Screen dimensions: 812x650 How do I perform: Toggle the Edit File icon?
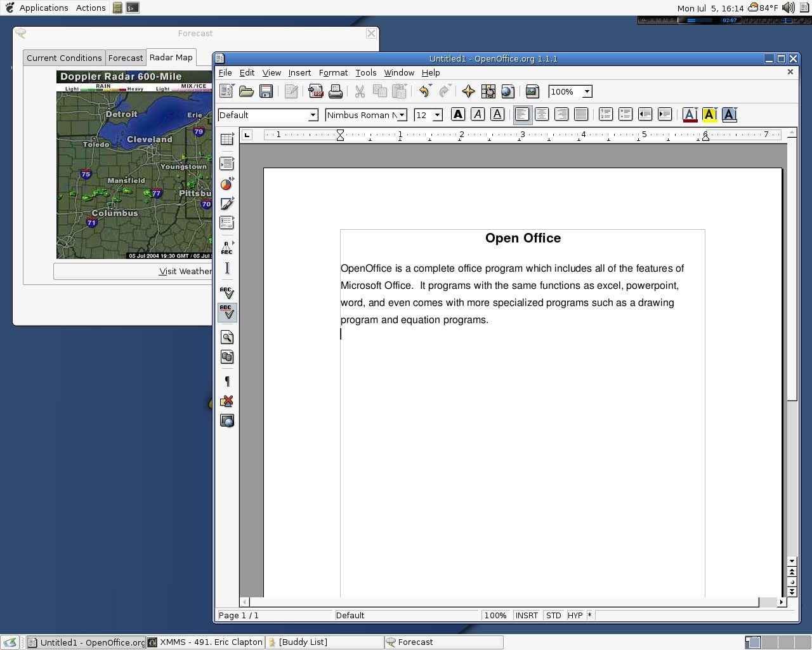click(291, 91)
